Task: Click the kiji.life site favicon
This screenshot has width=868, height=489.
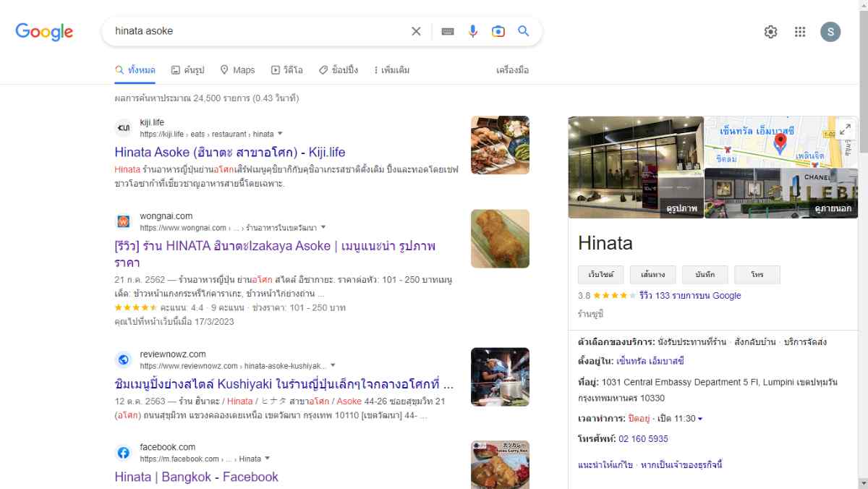Action: (124, 128)
